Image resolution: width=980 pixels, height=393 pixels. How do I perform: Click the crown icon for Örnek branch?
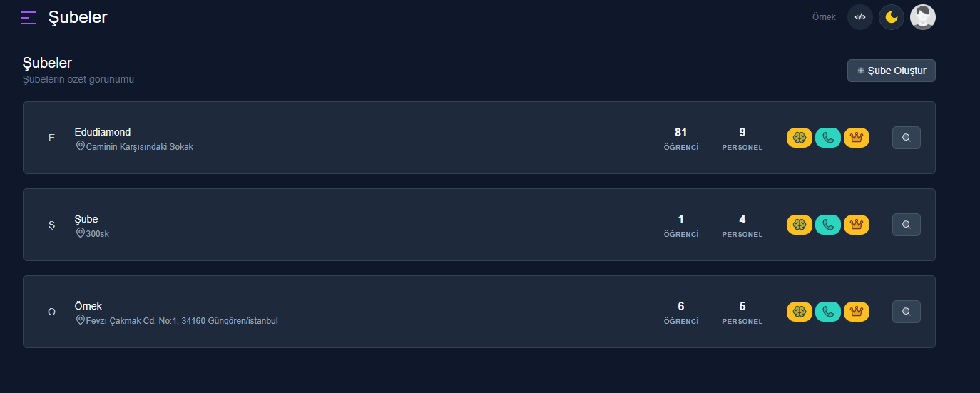point(857,312)
